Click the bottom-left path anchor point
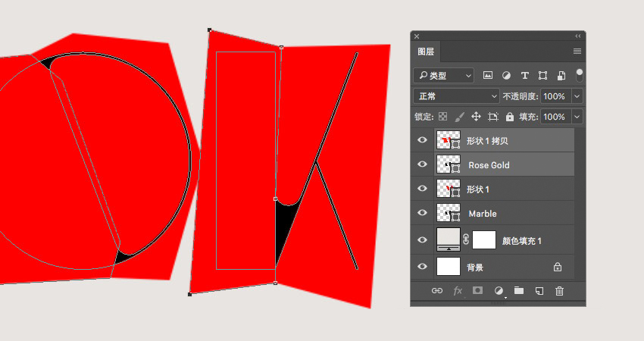The image size is (644, 341). [189, 294]
